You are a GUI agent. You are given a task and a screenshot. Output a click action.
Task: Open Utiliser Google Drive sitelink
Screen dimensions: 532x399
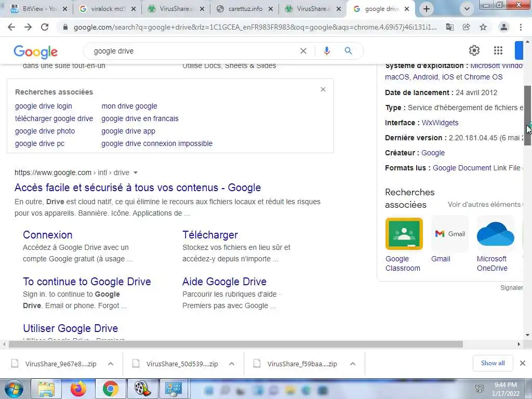[x=71, y=328]
